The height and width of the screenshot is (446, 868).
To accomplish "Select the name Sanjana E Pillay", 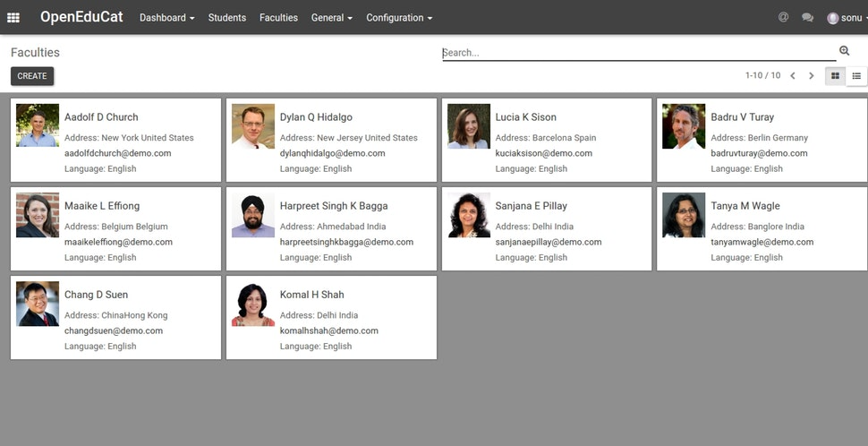I will coord(532,206).
